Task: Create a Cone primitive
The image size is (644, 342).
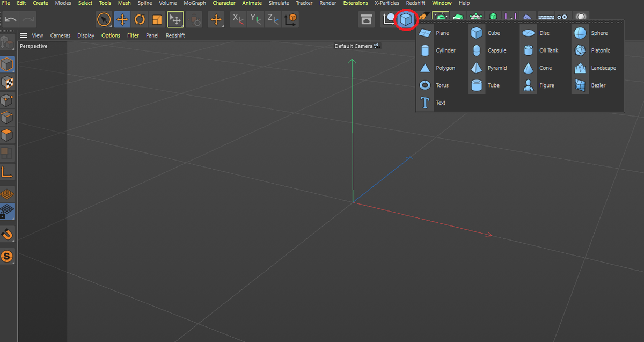Action: tap(537, 68)
